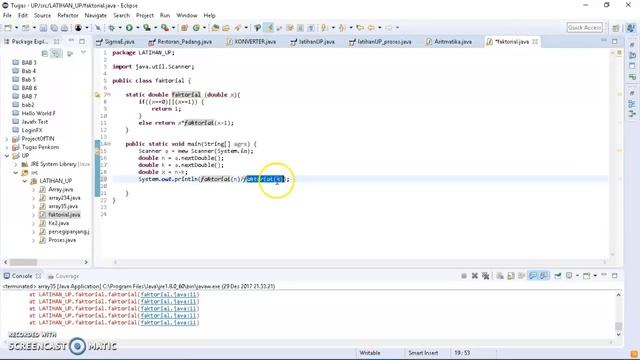Save the file with the Save icon
Image resolution: width=640 pixels, height=360 pixels.
pyautogui.click(x=43, y=28)
